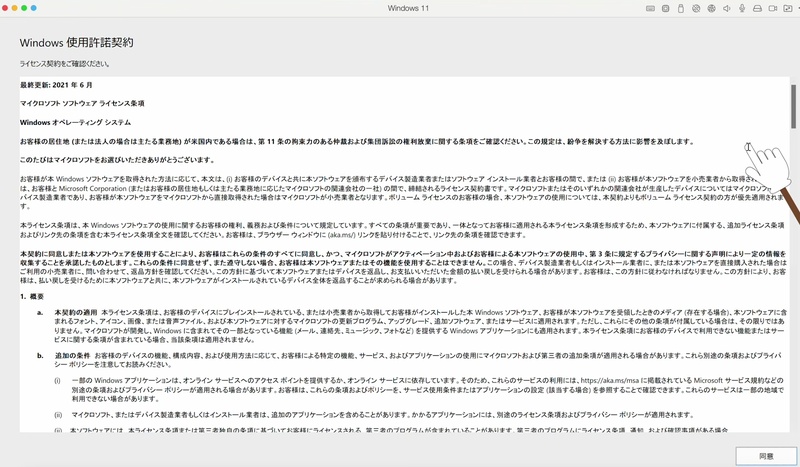Screen dimensions: 800x467
Task: Click the clause title 追加の条件
Action: pyautogui.click(x=72, y=355)
